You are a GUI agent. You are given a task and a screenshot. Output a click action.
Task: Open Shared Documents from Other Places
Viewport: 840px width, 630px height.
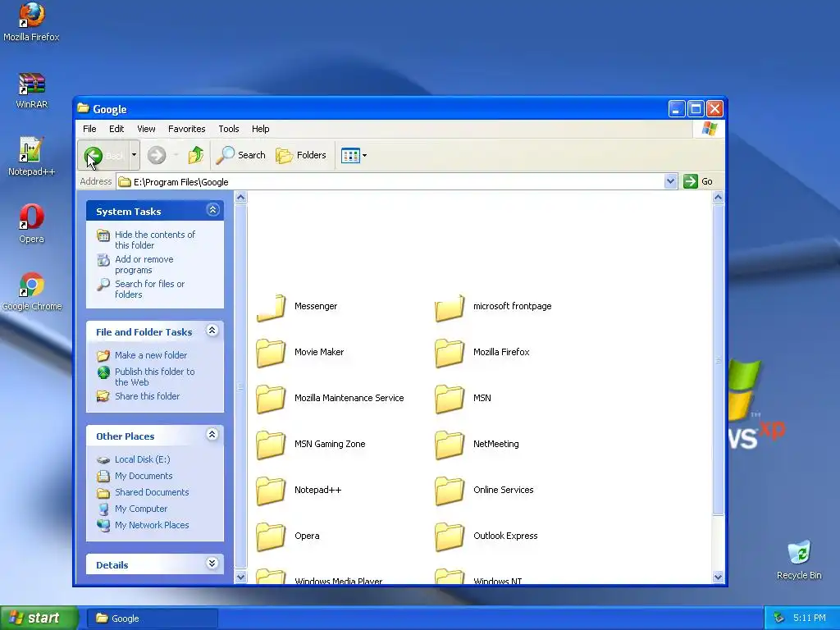coord(152,492)
